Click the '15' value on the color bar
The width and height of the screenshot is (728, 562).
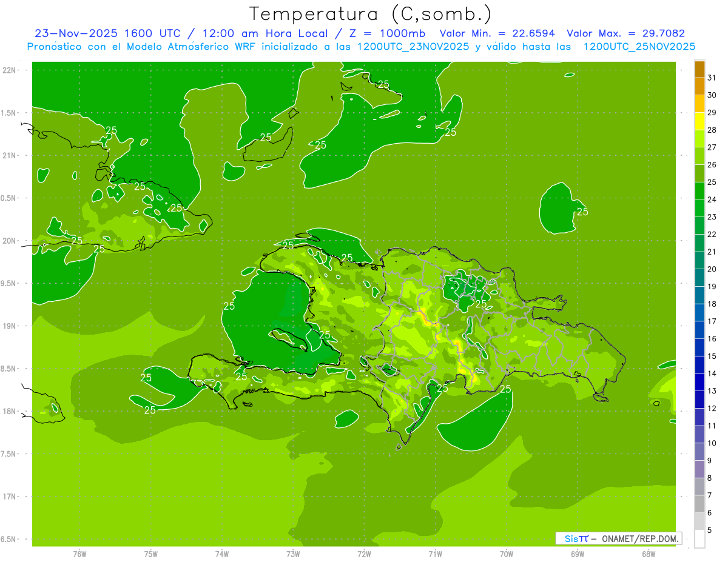tap(712, 356)
